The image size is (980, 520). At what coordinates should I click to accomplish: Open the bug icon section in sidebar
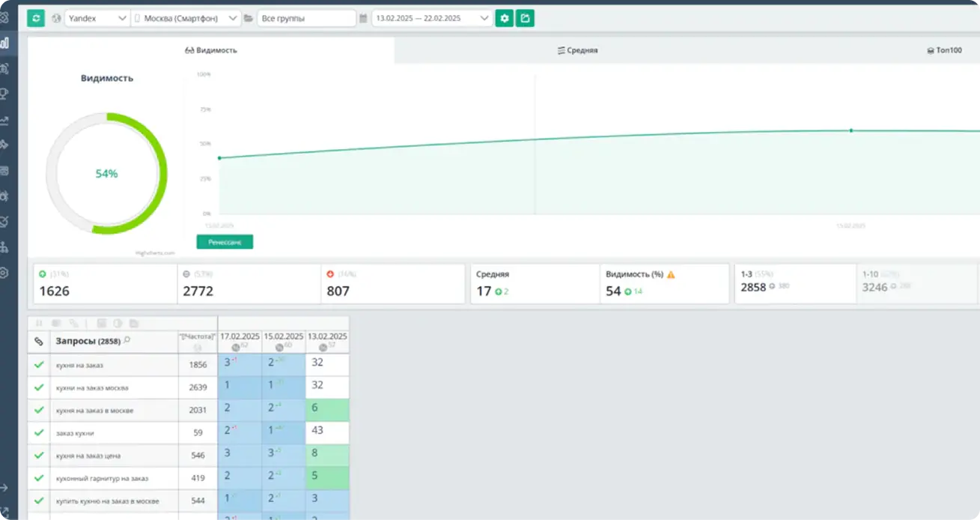[x=4, y=196]
